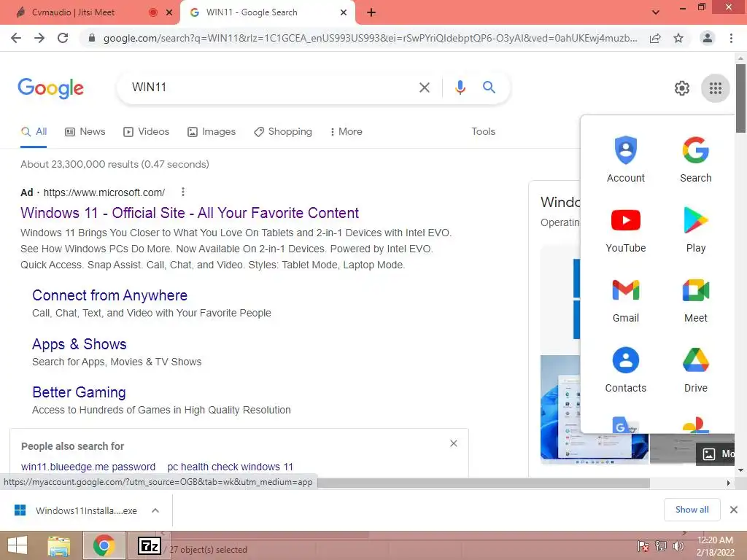This screenshot has width=747, height=560.
Task: Open the taskbar clock showing 12:20 AM
Action: pos(715,546)
